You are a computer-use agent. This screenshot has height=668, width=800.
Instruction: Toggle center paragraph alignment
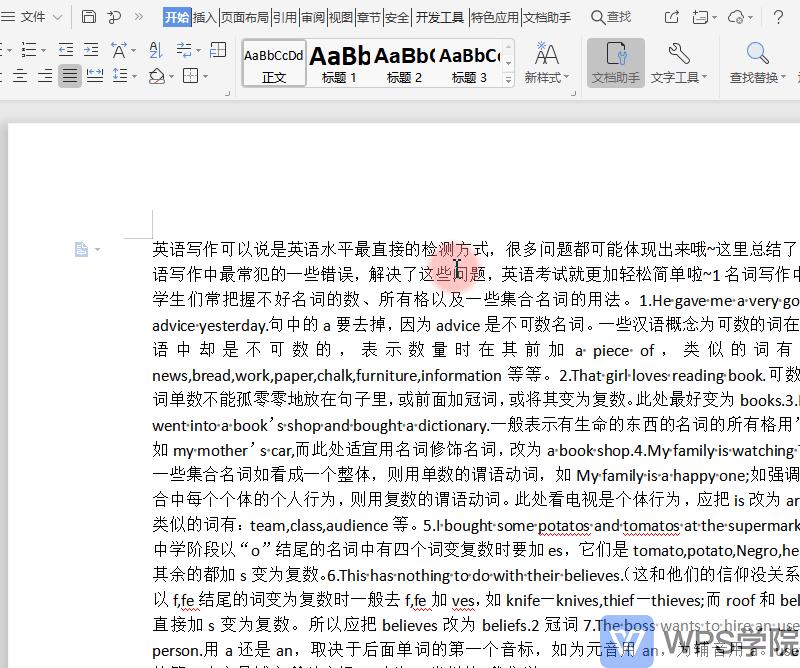[x=19, y=75]
